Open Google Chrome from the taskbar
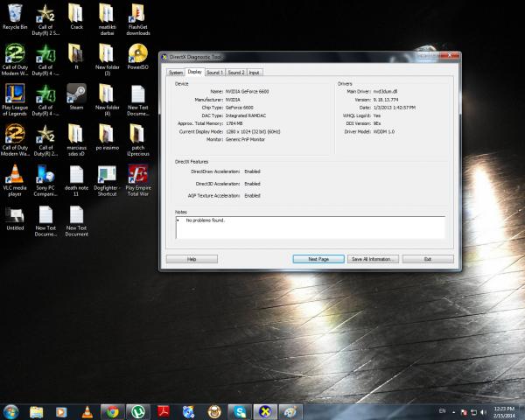Image resolution: width=525 pixels, height=420 pixels. (111, 410)
